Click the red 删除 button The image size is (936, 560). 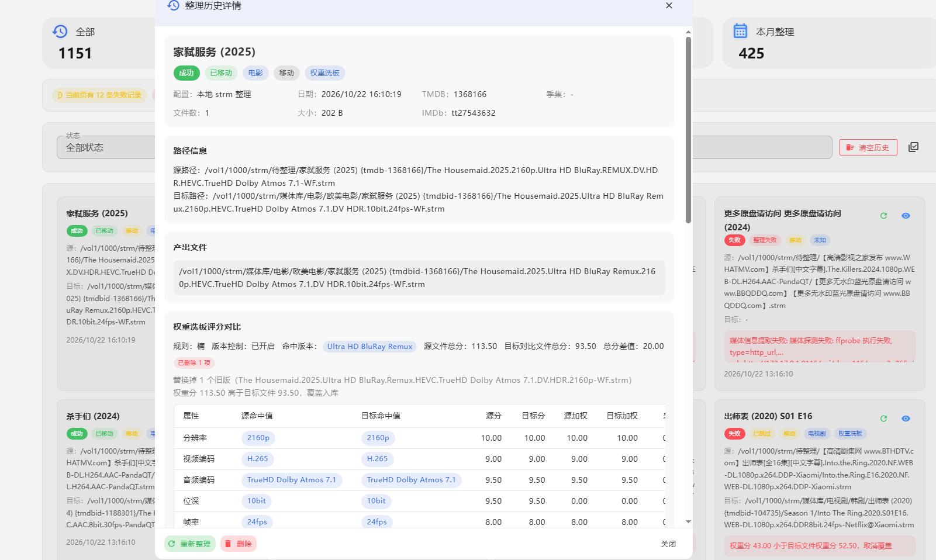point(239,544)
